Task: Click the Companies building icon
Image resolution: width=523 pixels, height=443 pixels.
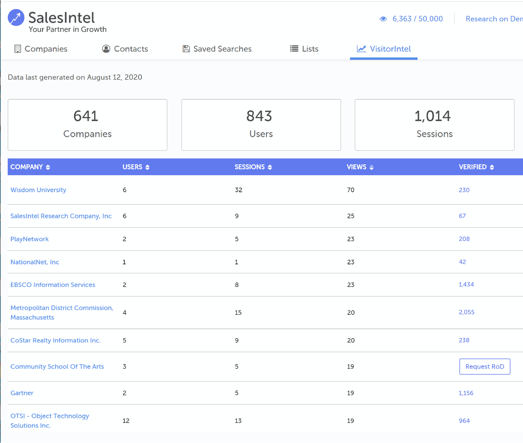Action: tap(17, 49)
